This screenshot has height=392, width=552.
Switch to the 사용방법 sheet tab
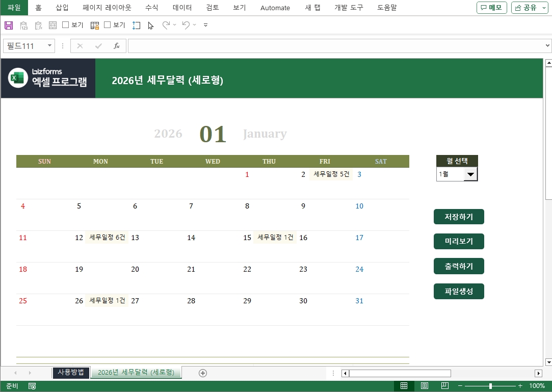tap(71, 372)
